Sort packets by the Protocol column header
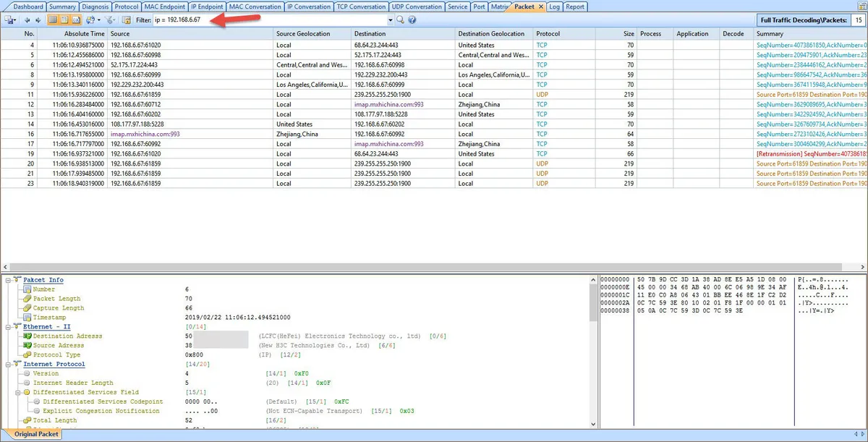Image resolution: width=868 pixels, height=442 pixels. [x=548, y=34]
